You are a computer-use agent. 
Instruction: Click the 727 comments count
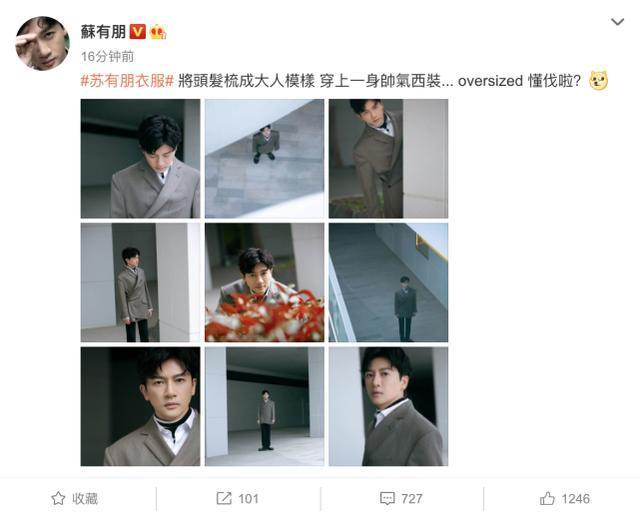coord(411,499)
